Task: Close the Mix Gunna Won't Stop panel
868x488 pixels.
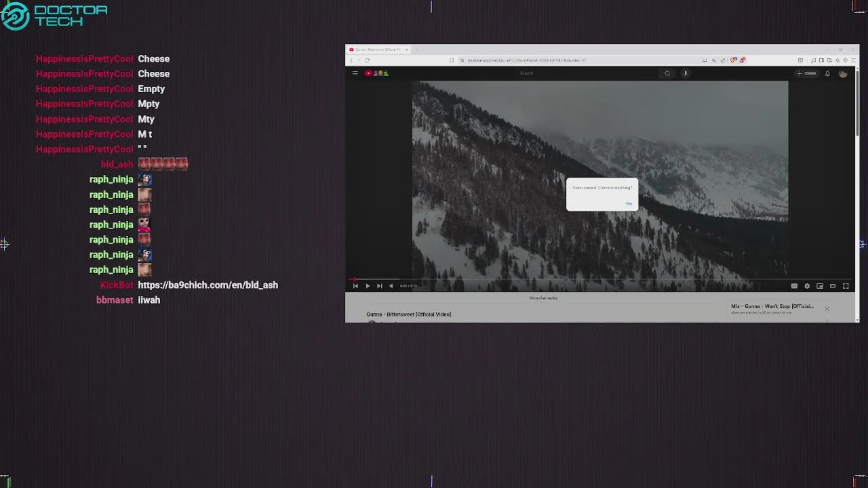Action: (827, 309)
